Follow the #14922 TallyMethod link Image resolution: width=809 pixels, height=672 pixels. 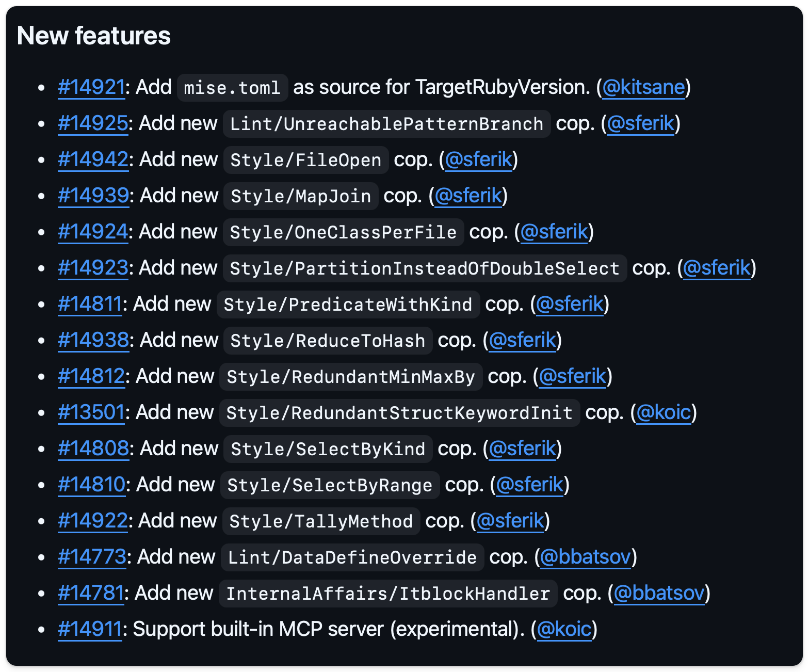(x=92, y=521)
